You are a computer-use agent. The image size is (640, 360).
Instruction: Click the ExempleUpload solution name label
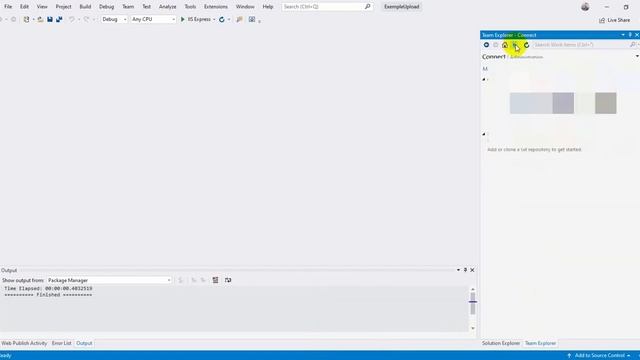pos(402,7)
